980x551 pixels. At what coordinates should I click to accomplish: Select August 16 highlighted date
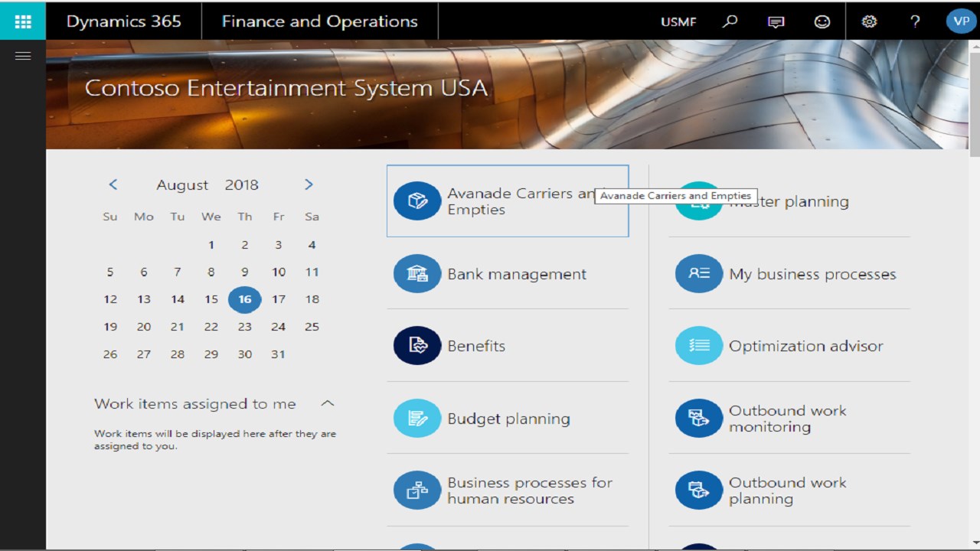[x=245, y=299]
